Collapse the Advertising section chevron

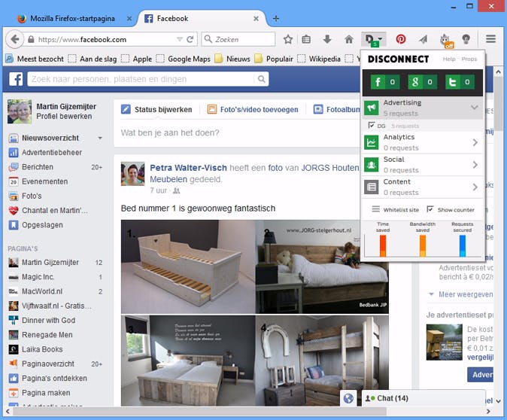coord(474,107)
